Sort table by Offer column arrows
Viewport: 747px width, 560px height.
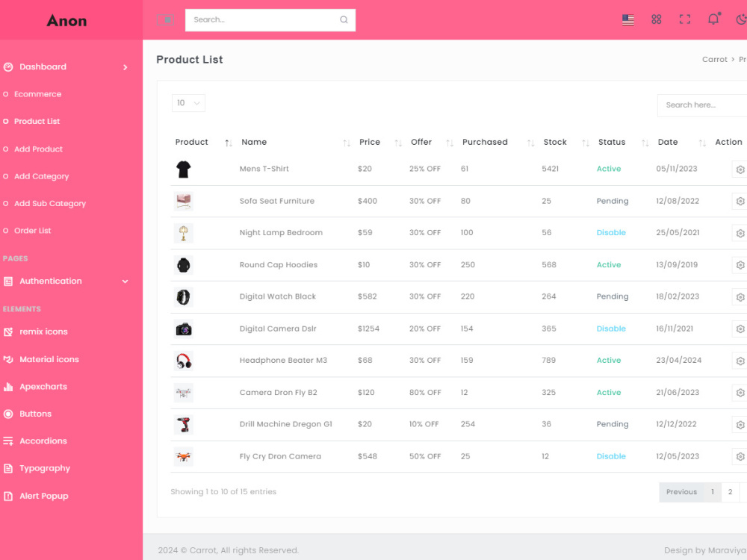click(449, 143)
